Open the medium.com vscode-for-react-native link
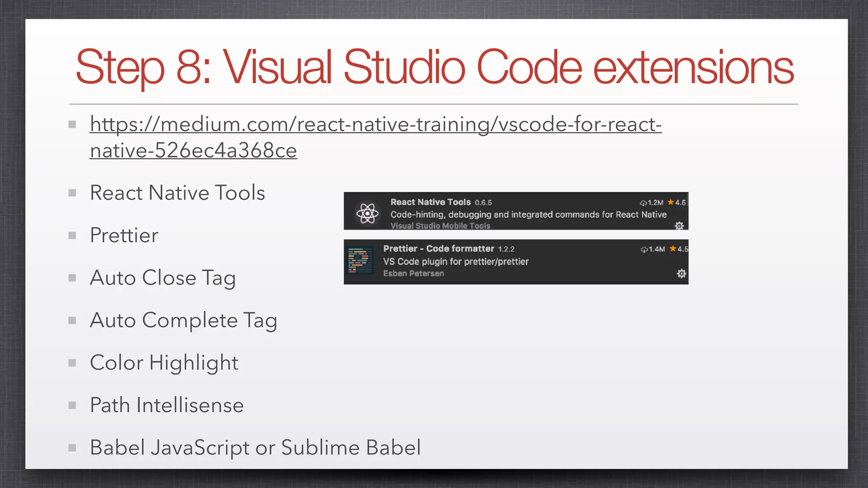The height and width of the screenshot is (488, 868). tap(375, 125)
